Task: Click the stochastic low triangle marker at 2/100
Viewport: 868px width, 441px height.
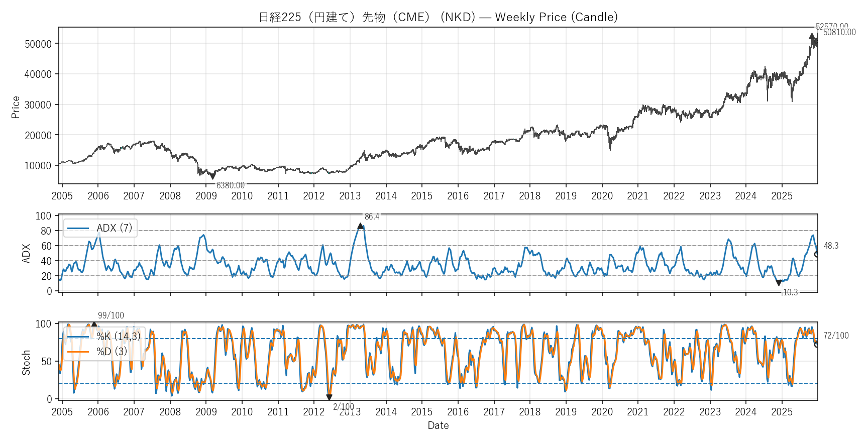Action: click(x=329, y=397)
